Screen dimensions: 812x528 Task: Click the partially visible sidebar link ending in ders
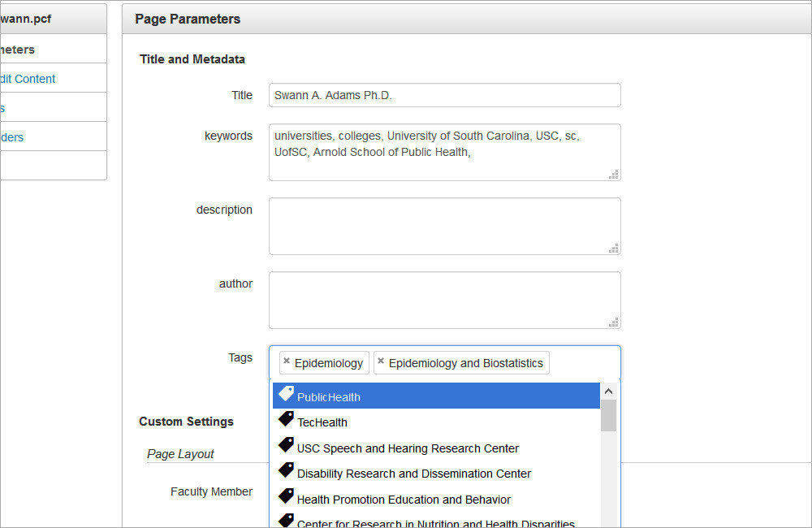[x=11, y=136]
